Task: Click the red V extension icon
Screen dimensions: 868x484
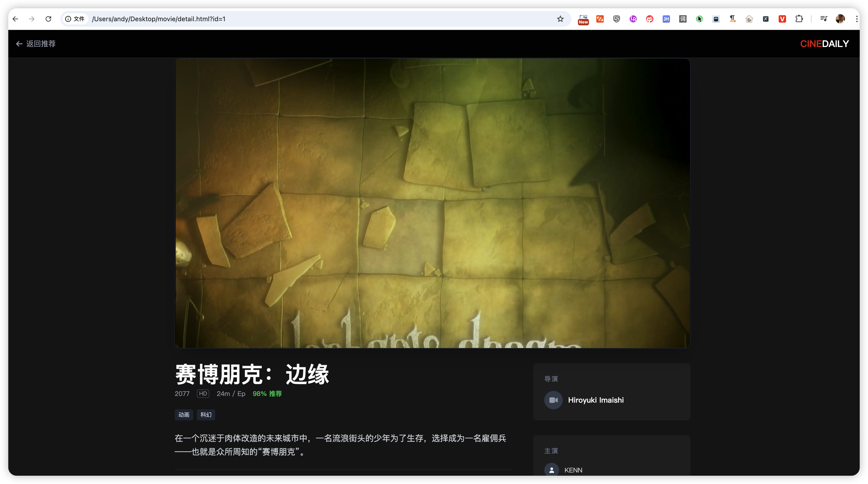Action: 782,19
